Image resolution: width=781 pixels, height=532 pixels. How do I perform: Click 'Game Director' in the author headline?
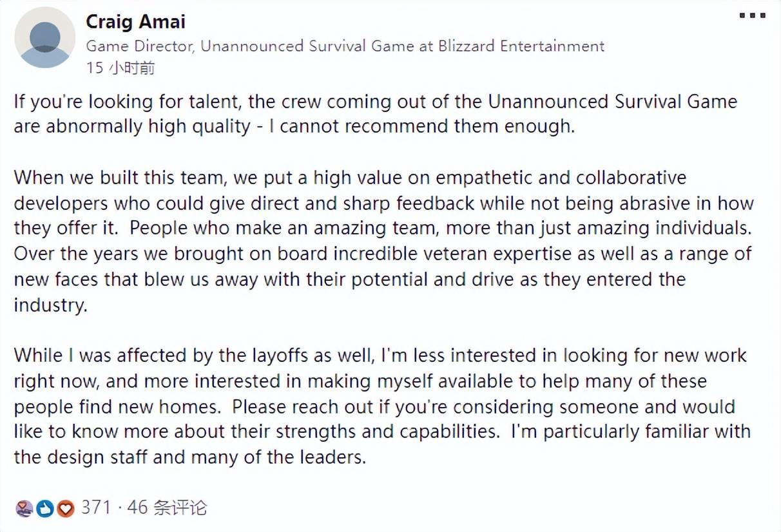point(139,46)
